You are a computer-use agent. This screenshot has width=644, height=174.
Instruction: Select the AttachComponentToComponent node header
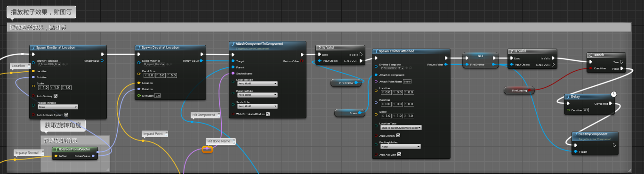coord(268,45)
